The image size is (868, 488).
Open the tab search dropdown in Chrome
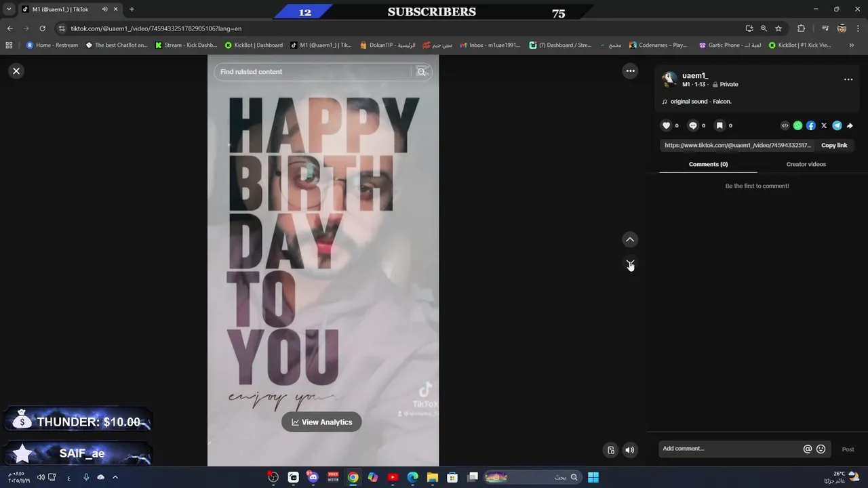[x=9, y=9]
